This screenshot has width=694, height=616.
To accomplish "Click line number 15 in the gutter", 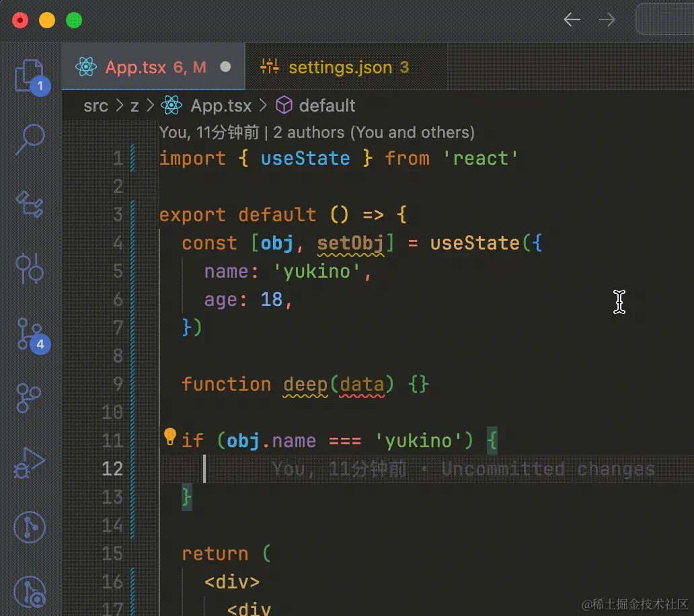I will [112, 553].
